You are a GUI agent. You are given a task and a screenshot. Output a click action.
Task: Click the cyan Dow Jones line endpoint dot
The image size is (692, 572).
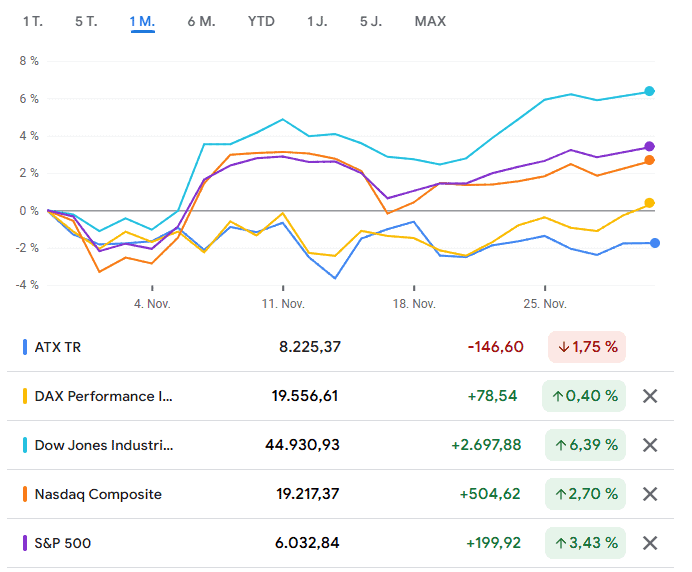649,91
